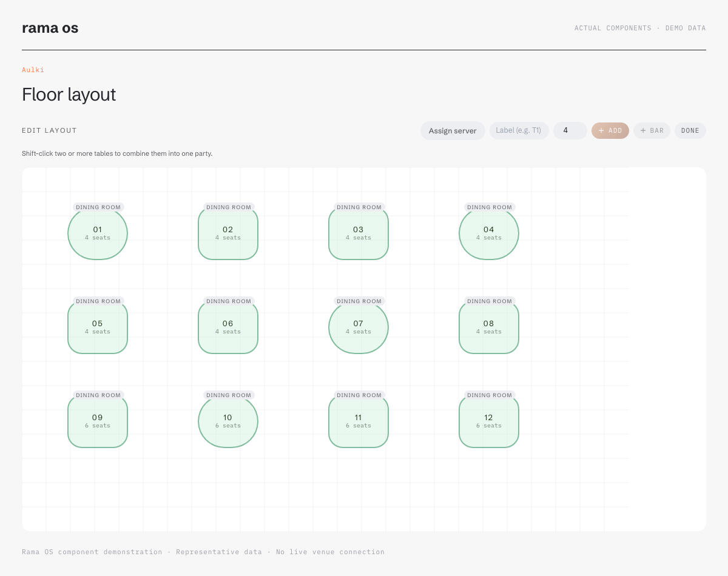Select table 05 with 4 seats

tap(98, 327)
